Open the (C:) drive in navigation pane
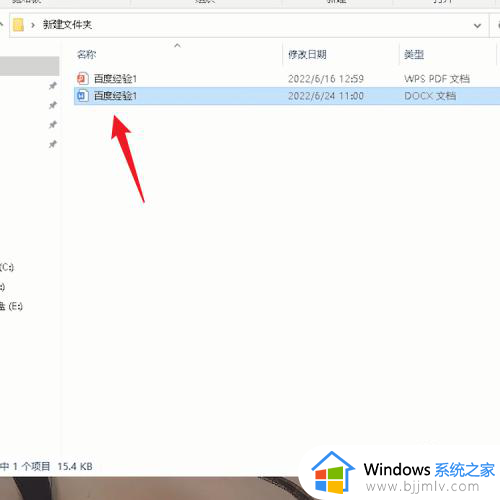This screenshot has width=500, height=500. (7, 267)
